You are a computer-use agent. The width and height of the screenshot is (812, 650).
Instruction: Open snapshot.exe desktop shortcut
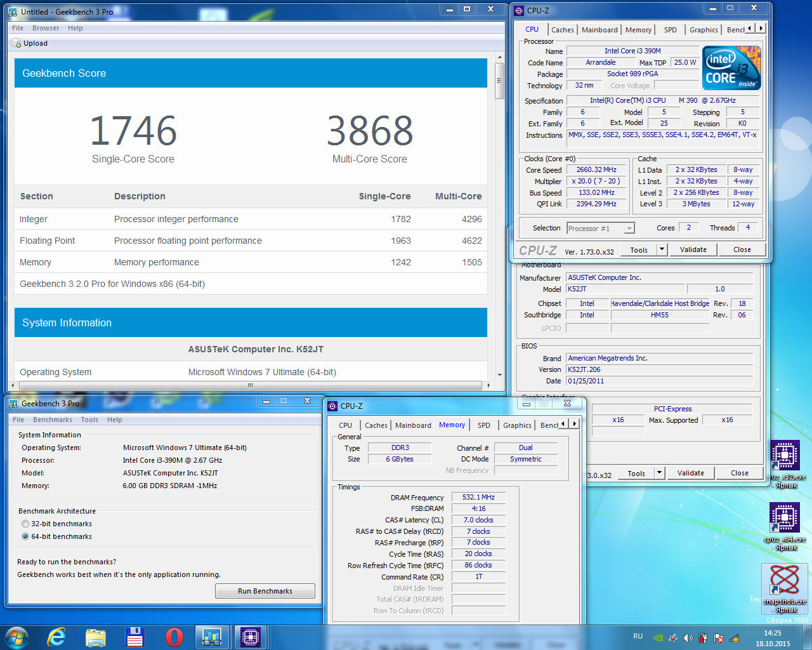[x=785, y=588]
